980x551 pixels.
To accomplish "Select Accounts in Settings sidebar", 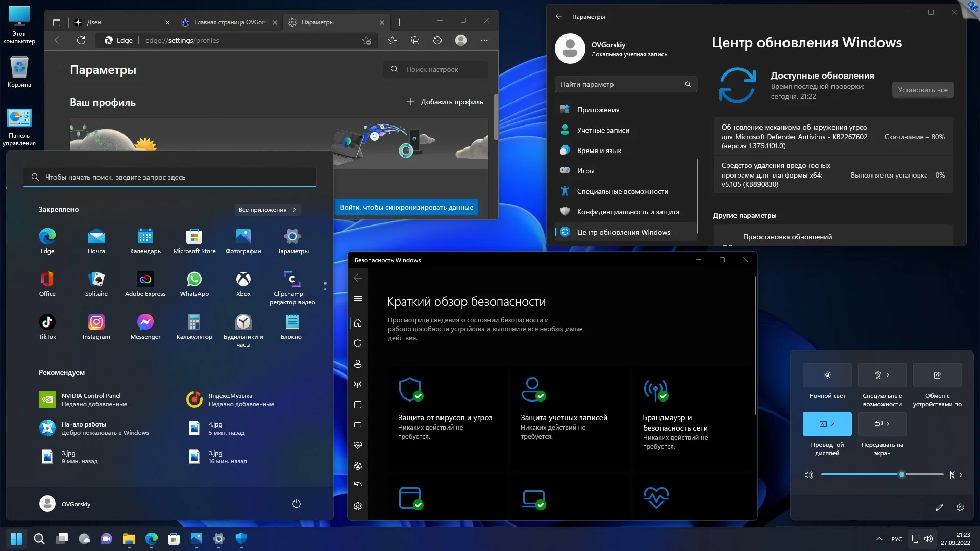I will coord(603,130).
